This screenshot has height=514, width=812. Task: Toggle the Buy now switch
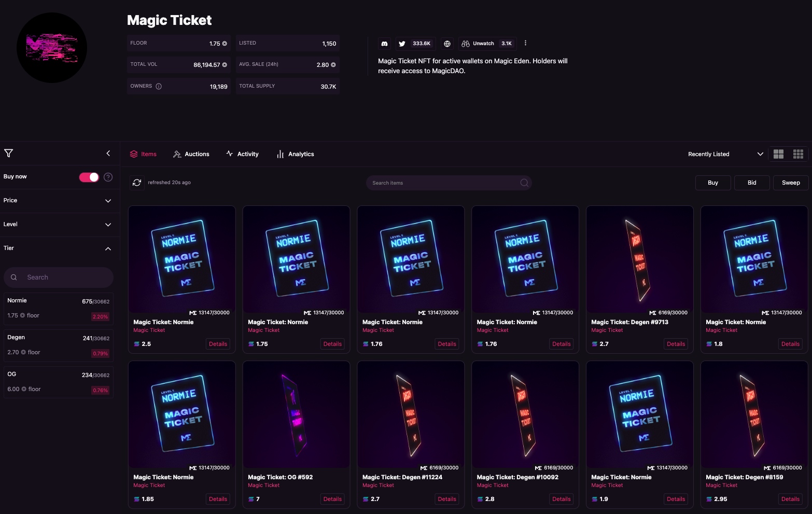89,177
